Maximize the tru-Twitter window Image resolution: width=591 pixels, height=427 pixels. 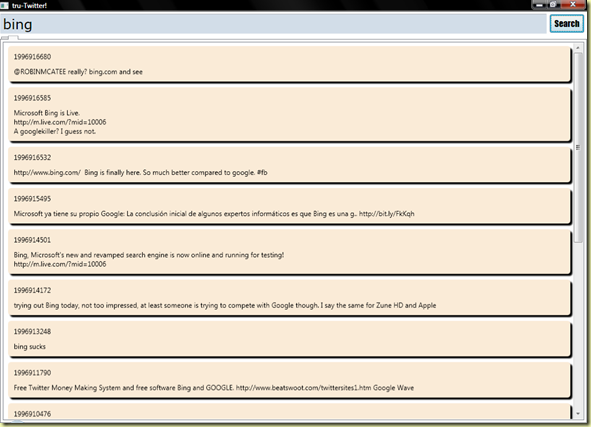pos(553,5)
